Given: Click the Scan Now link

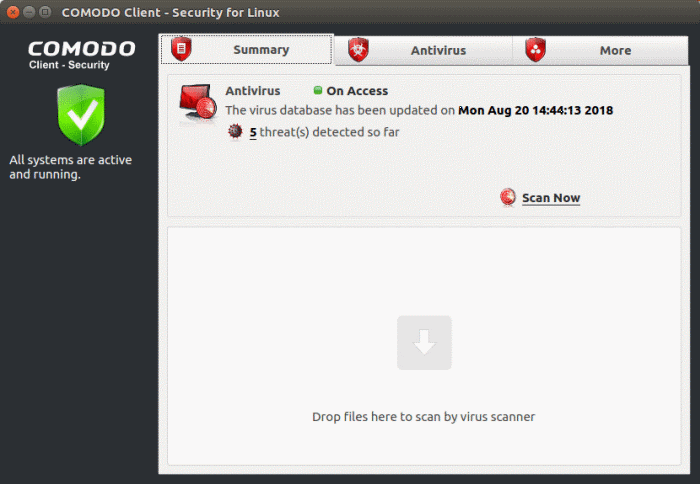Looking at the screenshot, I should pos(551,198).
